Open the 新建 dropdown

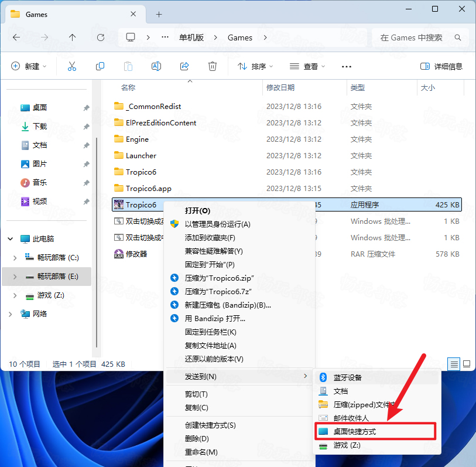tap(29, 66)
